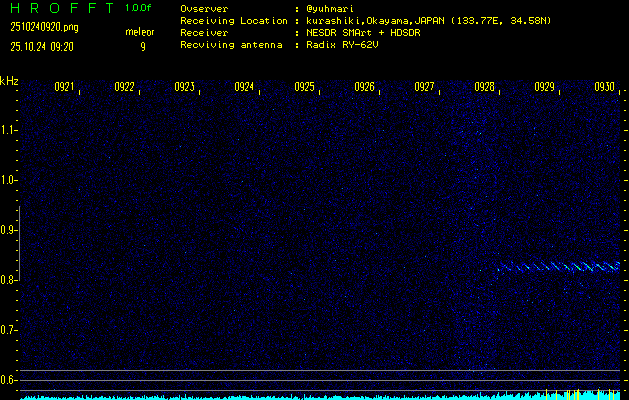
Task: Select the file name 2510240920.png
Action: (x=44, y=27)
